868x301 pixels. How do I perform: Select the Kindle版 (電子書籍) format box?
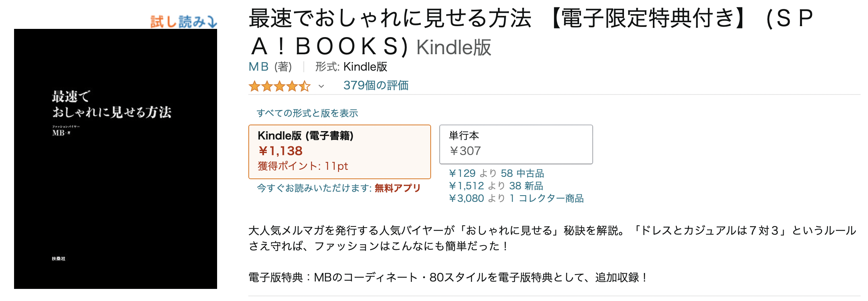339,151
